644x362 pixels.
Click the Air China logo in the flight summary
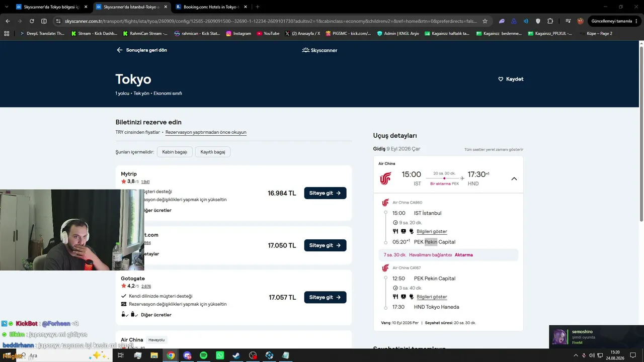tap(385, 178)
